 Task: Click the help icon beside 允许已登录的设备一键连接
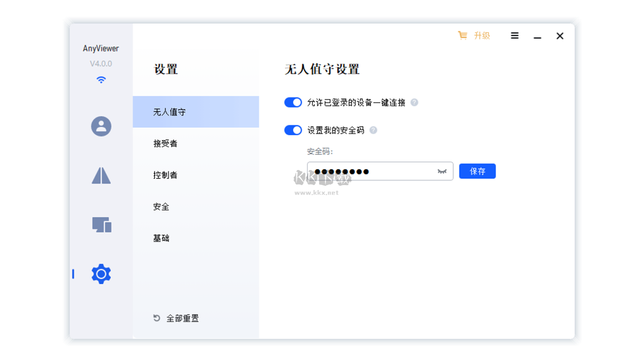[414, 102]
